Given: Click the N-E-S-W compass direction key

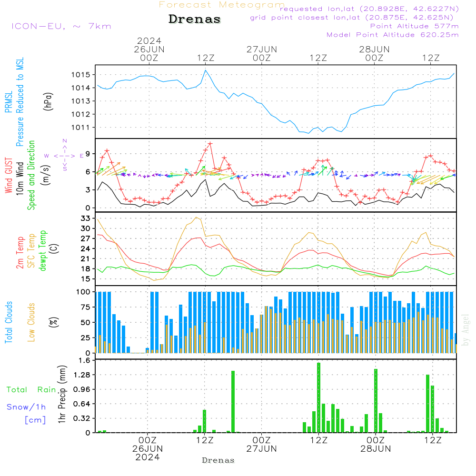Looking at the screenshot, I should [x=65, y=155].
